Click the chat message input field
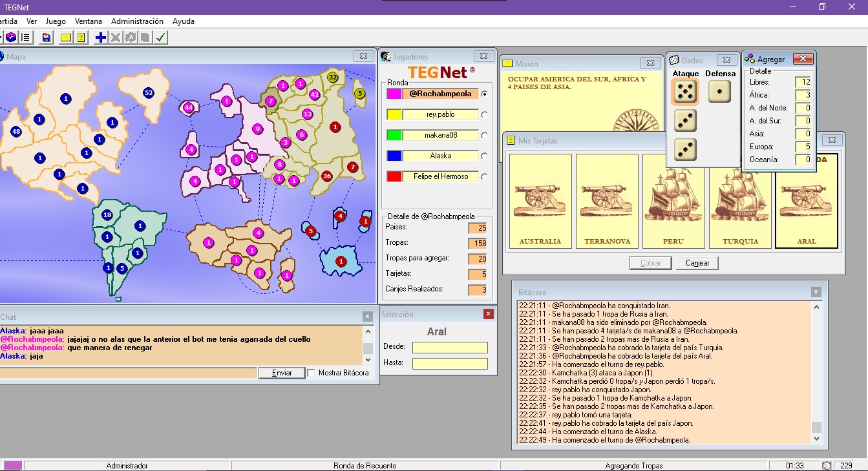The image size is (868, 471). coord(128,373)
